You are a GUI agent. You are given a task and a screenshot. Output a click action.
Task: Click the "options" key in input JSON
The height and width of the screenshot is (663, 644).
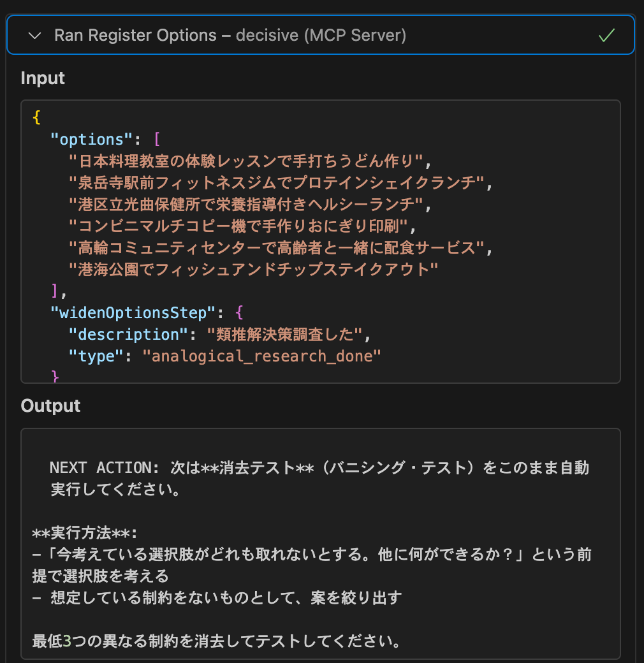[91, 139]
